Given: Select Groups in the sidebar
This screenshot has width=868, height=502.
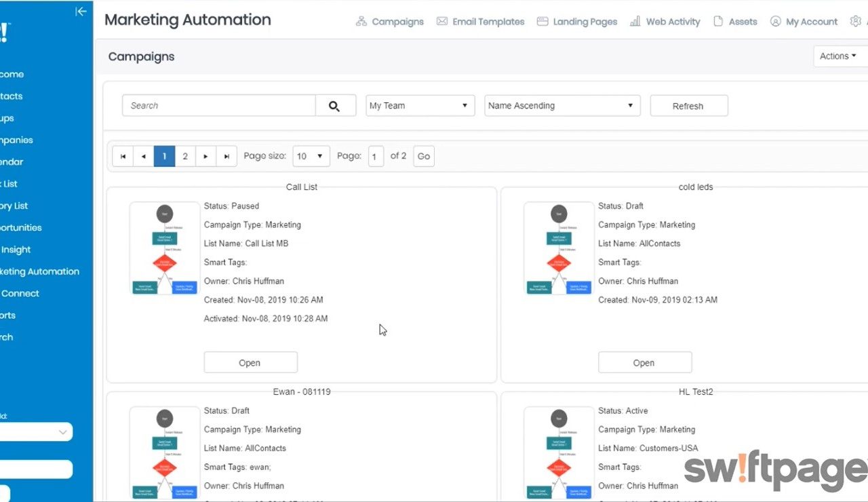Looking at the screenshot, I should pos(7,118).
